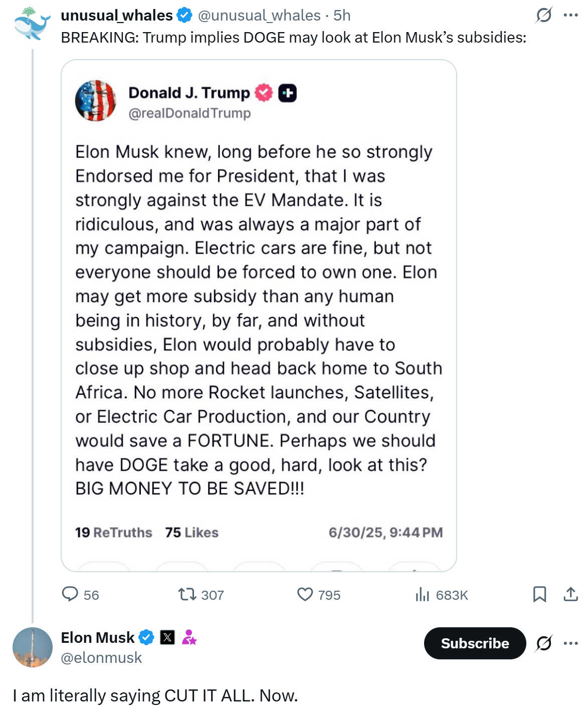Subscribe to Elon Musk
The height and width of the screenshot is (725, 588).
click(475, 643)
